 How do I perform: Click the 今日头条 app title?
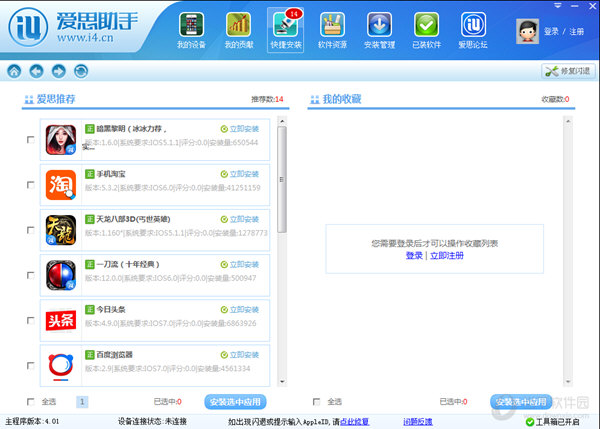pos(111,310)
